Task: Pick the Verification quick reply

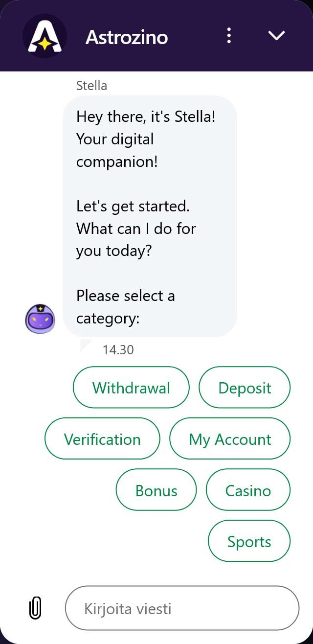Action: click(102, 439)
